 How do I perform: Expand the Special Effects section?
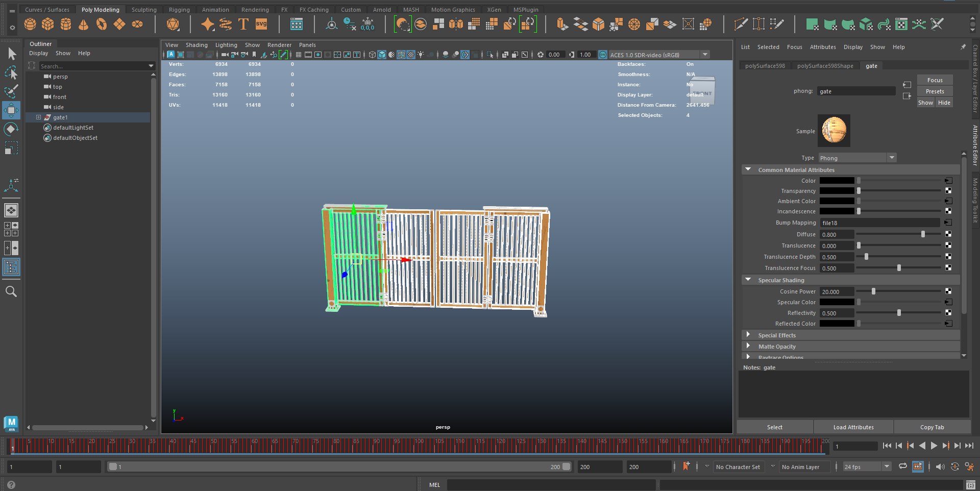748,335
